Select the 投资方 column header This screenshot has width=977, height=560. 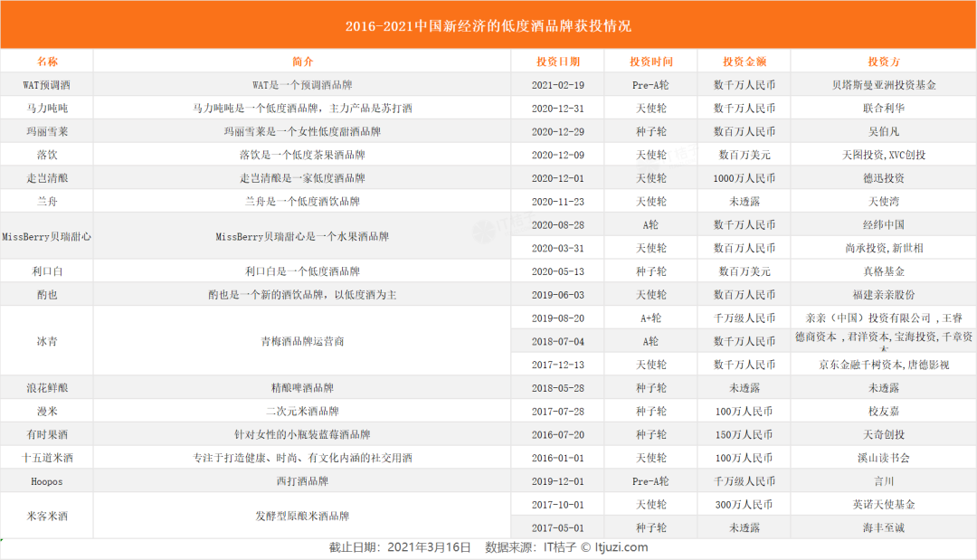pos(884,62)
